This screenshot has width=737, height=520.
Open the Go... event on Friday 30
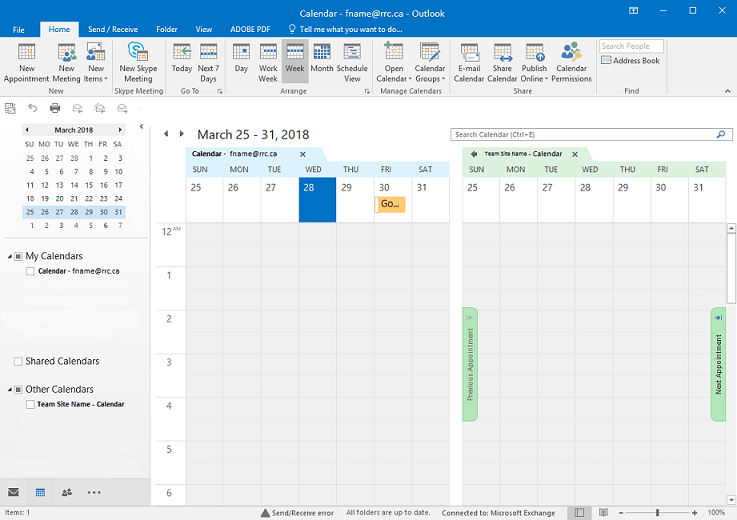coord(390,204)
